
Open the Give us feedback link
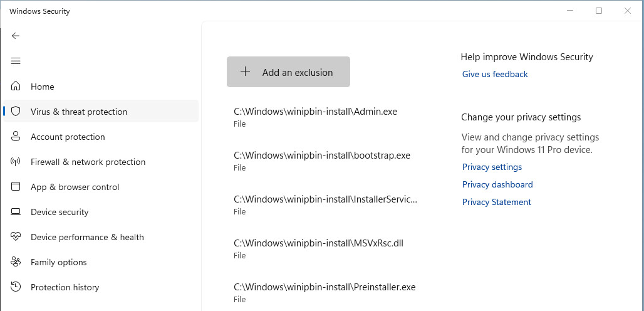pos(495,75)
